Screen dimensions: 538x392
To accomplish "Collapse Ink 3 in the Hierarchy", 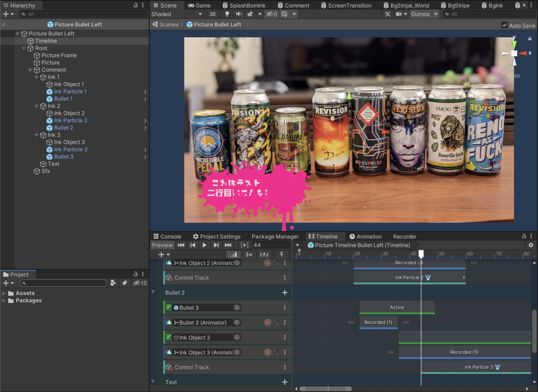I will (x=36, y=135).
